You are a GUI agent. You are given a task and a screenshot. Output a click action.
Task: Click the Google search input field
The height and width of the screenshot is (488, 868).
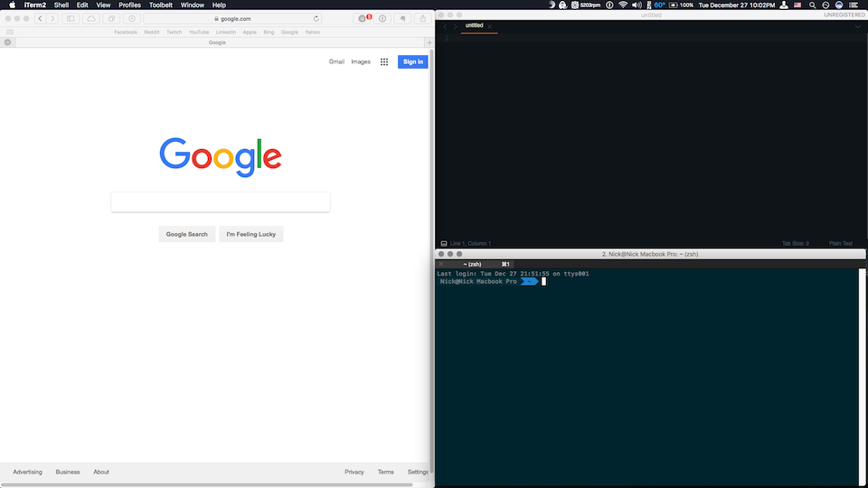[221, 202]
